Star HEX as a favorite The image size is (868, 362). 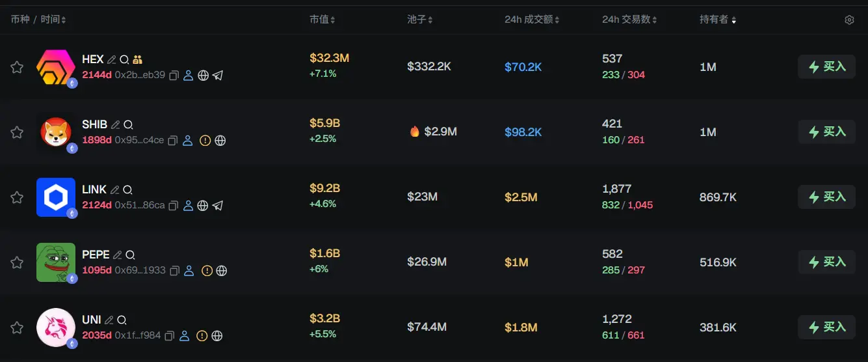click(17, 67)
